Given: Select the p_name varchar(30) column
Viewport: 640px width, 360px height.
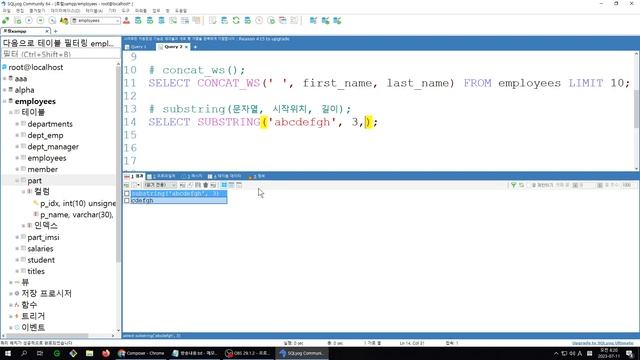Looking at the screenshot, I should click(77, 215).
